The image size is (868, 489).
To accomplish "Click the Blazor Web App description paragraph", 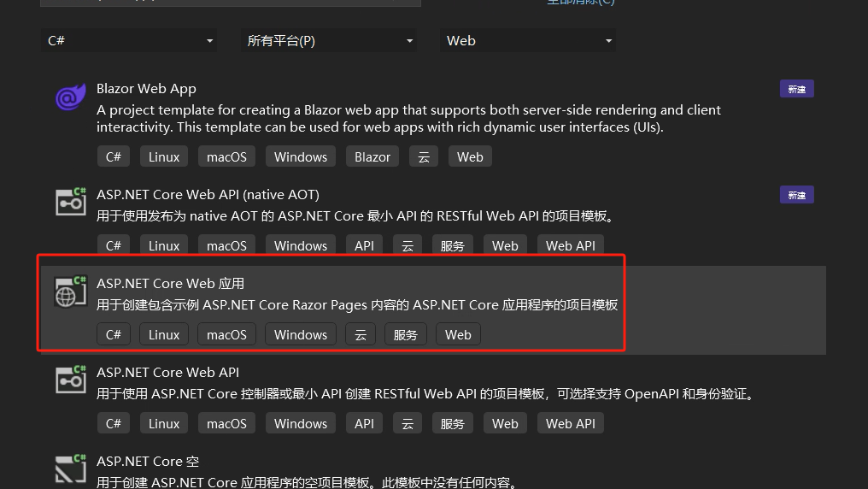I will point(408,119).
